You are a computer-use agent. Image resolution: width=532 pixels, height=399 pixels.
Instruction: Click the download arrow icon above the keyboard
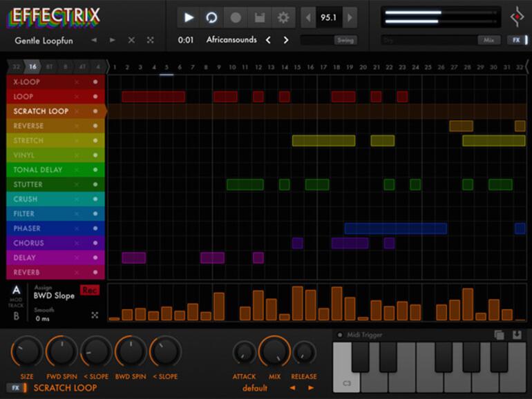point(517,335)
